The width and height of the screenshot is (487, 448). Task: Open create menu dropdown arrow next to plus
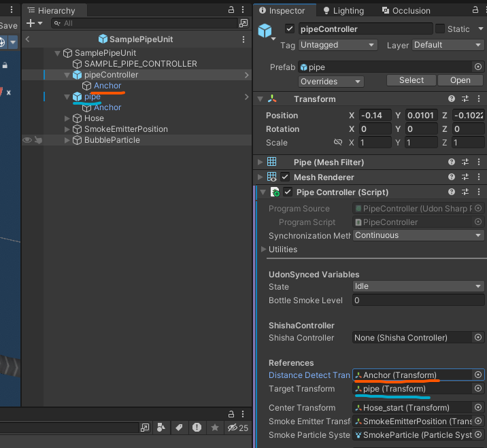pos(40,23)
